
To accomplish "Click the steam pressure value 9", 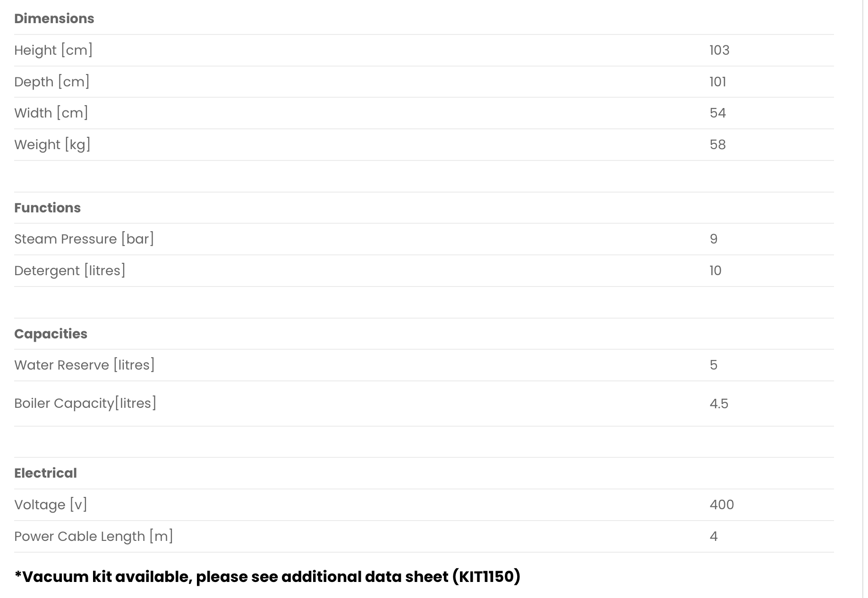I will tap(714, 239).
